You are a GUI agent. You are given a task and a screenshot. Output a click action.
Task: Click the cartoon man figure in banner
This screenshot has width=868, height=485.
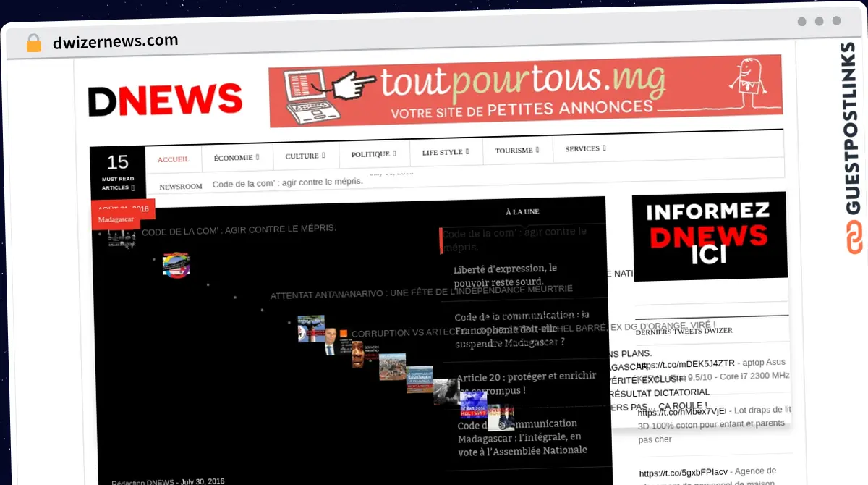(x=749, y=83)
